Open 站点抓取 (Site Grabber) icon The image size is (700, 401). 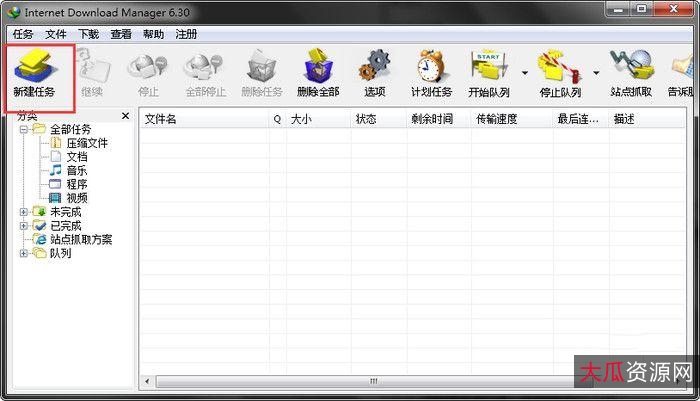(x=631, y=74)
